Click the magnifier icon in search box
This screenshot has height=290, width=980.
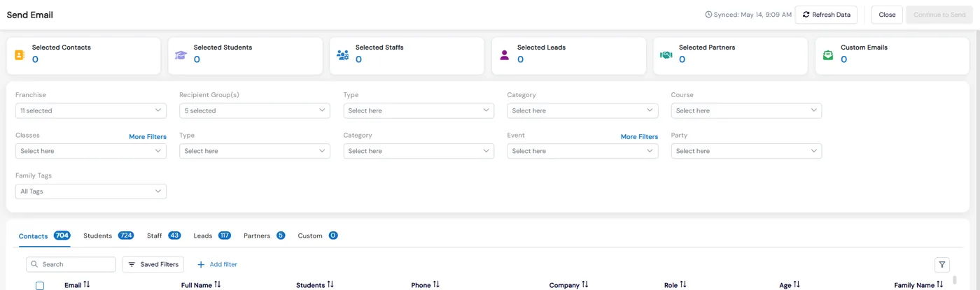coord(34,265)
